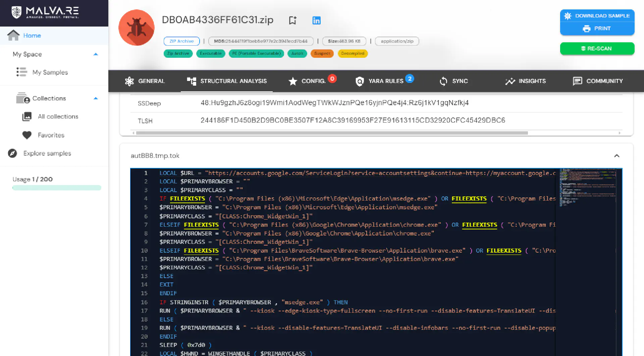The height and width of the screenshot is (356, 644).
Task: Click the PRINT button
Action: (597, 29)
